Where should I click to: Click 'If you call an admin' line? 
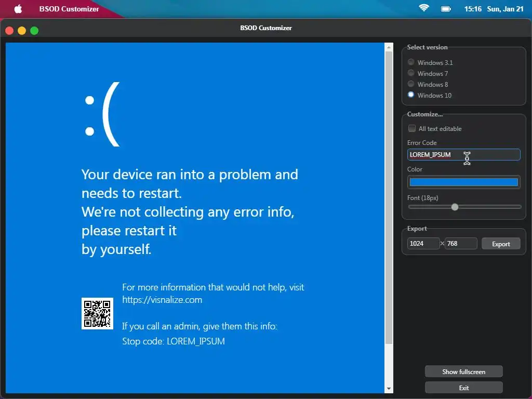pyautogui.click(x=199, y=326)
